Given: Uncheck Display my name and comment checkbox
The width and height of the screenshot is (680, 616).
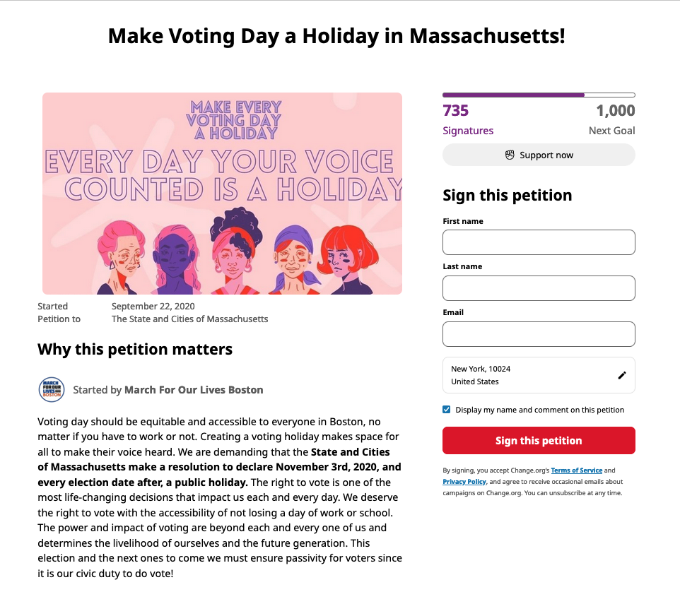Looking at the screenshot, I should click(x=446, y=410).
